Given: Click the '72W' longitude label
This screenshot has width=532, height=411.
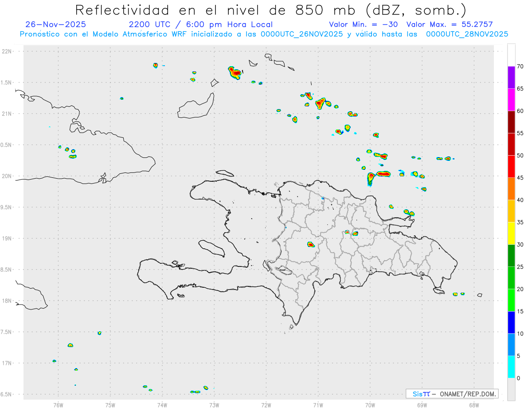Looking at the screenshot, I should click(266, 405).
